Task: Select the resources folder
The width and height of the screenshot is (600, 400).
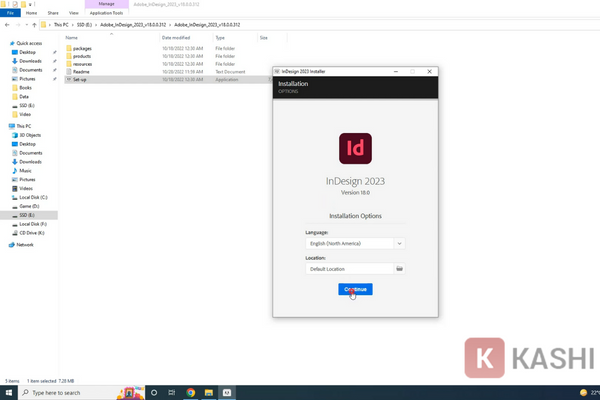Action: click(82, 64)
